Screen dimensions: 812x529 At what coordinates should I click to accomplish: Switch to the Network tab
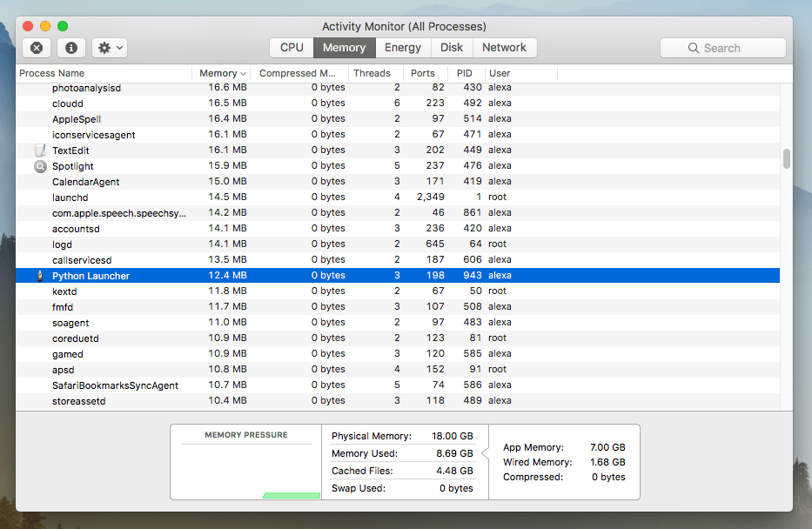pos(504,47)
